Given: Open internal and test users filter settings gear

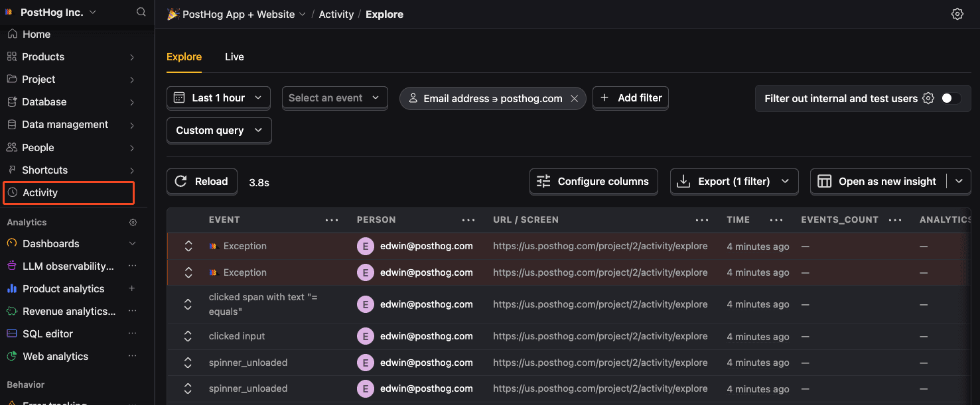Looking at the screenshot, I should (928, 98).
